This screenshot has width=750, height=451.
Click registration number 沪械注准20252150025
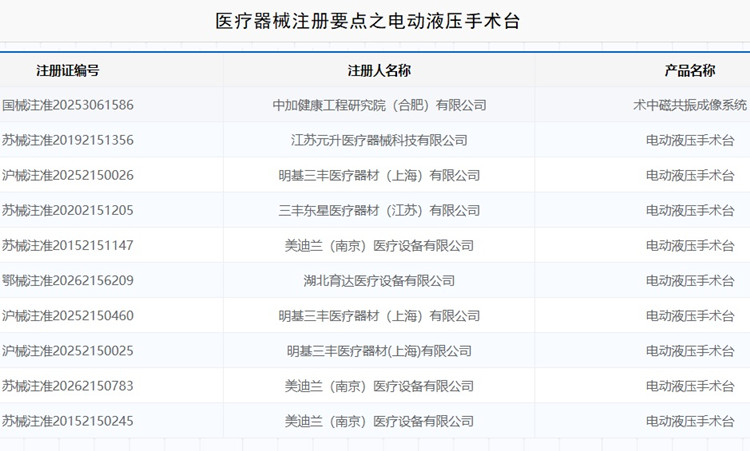[x=68, y=351]
